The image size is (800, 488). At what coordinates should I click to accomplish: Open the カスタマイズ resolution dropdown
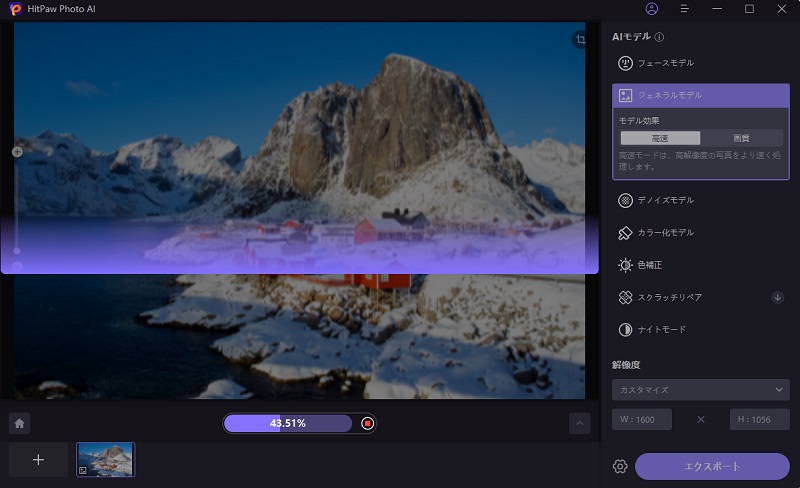(700, 389)
